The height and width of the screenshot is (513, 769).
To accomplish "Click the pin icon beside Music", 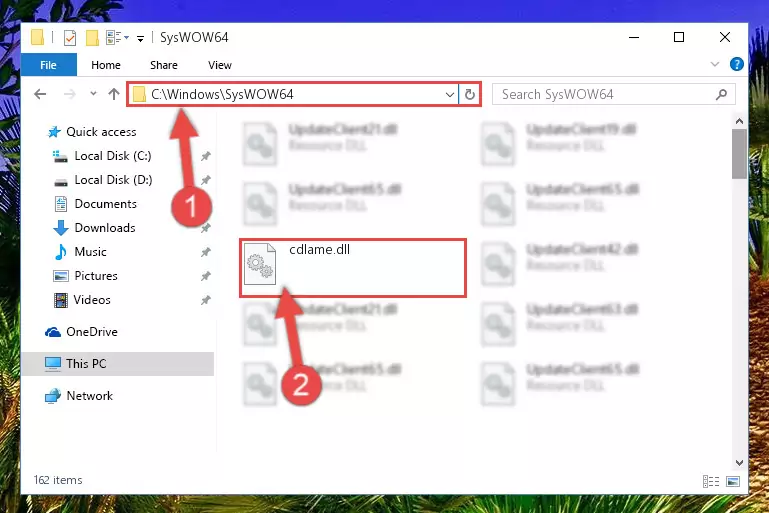I will (x=205, y=252).
